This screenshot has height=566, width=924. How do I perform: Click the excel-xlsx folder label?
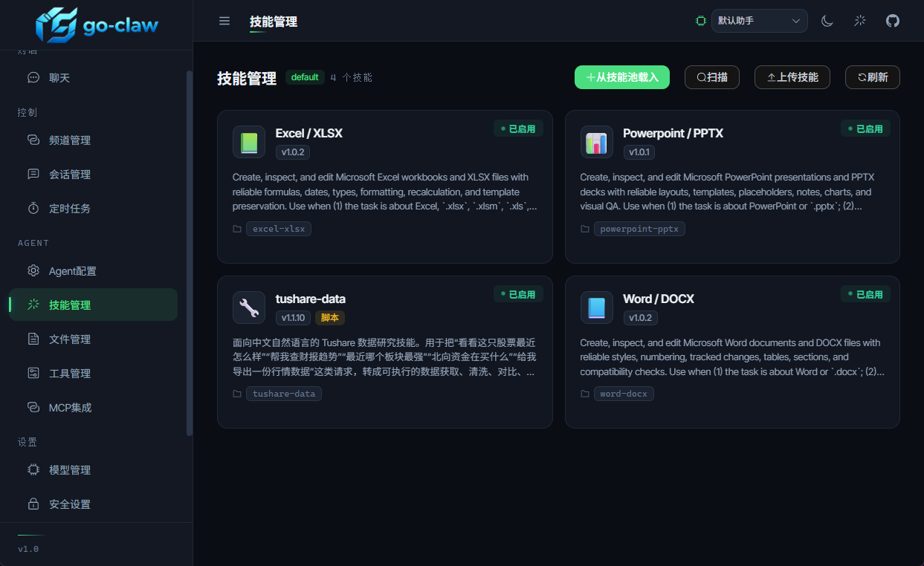pos(279,229)
